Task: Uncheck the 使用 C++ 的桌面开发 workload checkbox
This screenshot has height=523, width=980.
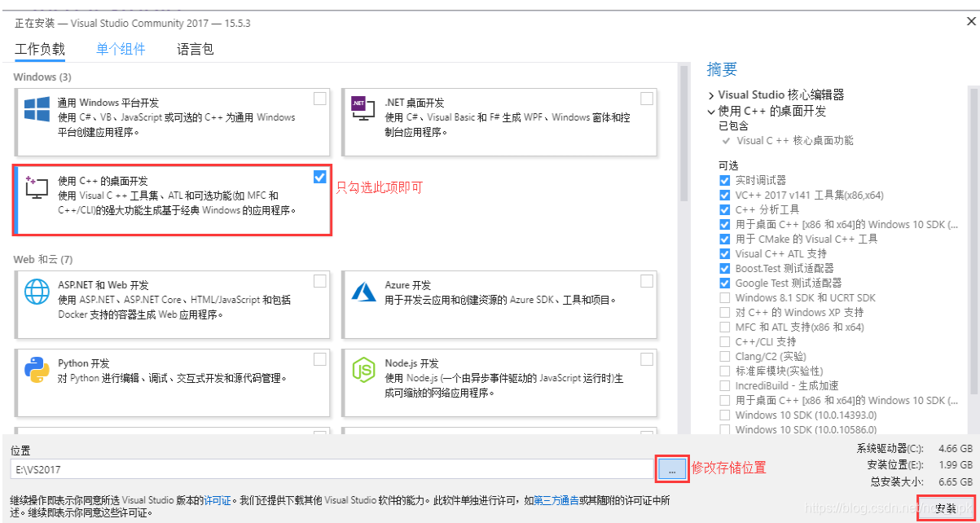Action: 320,177
